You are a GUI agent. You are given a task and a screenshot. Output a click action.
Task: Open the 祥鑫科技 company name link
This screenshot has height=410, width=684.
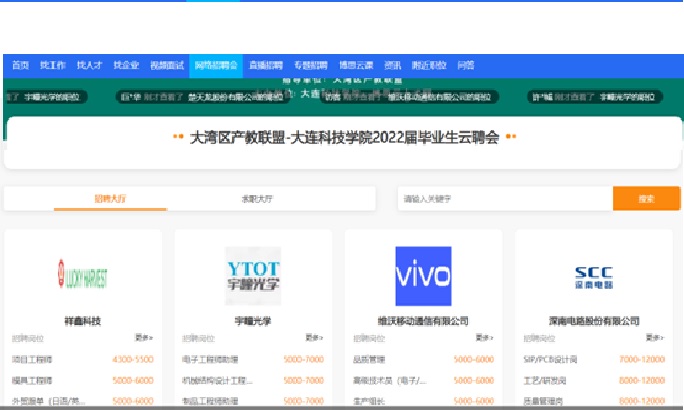click(x=82, y=321)
